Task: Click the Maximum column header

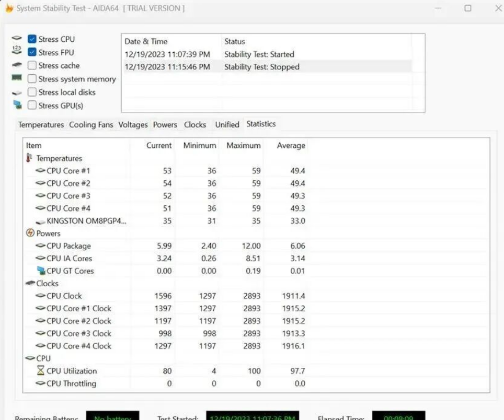Action: (243, 146)
